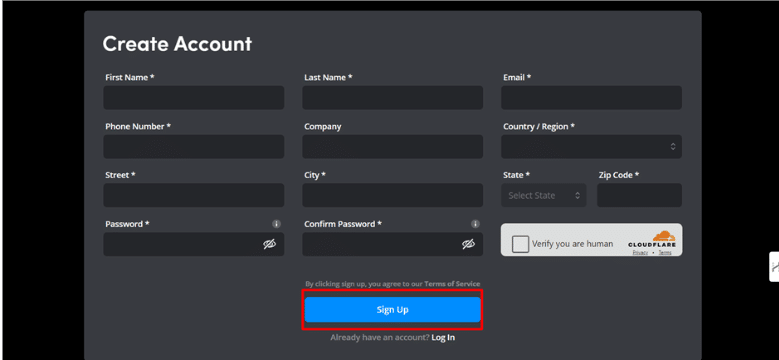Click the First Name input field

pos(194,97)
